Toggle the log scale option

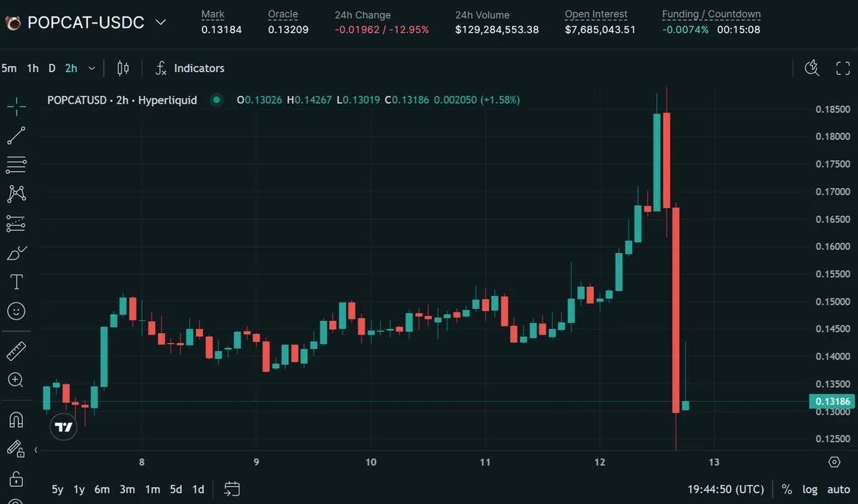(x=810, y=490)
